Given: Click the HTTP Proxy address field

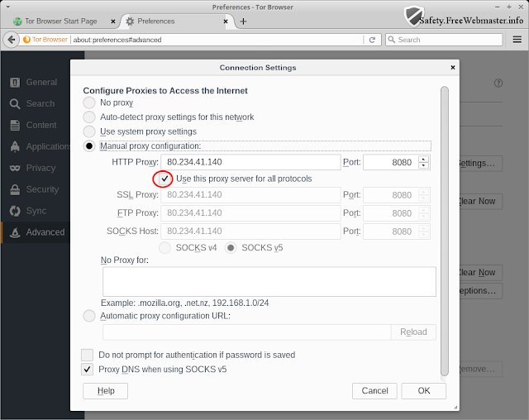Looking at the screenshot, I should (250, 162).
